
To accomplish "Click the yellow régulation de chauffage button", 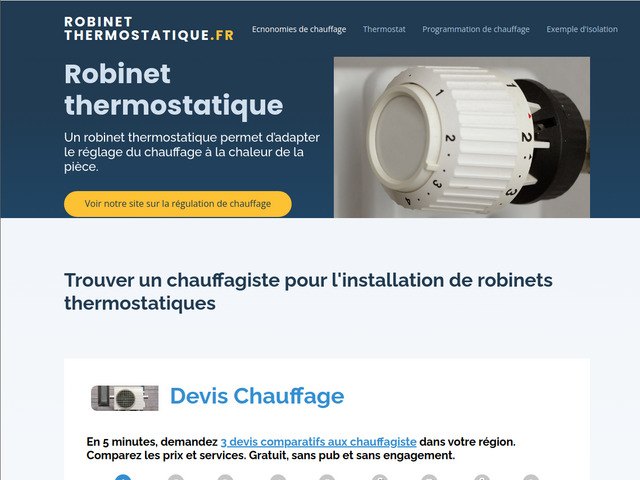I will click(x=178, y=204).
